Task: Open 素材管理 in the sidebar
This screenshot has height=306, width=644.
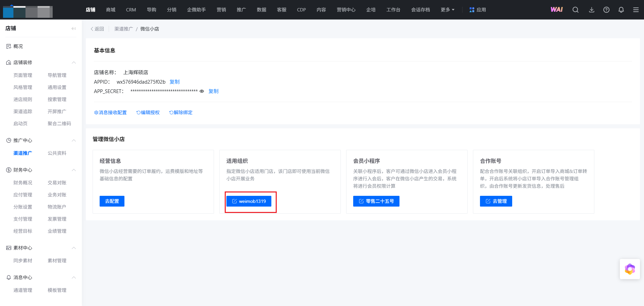Action: (57, 261)
